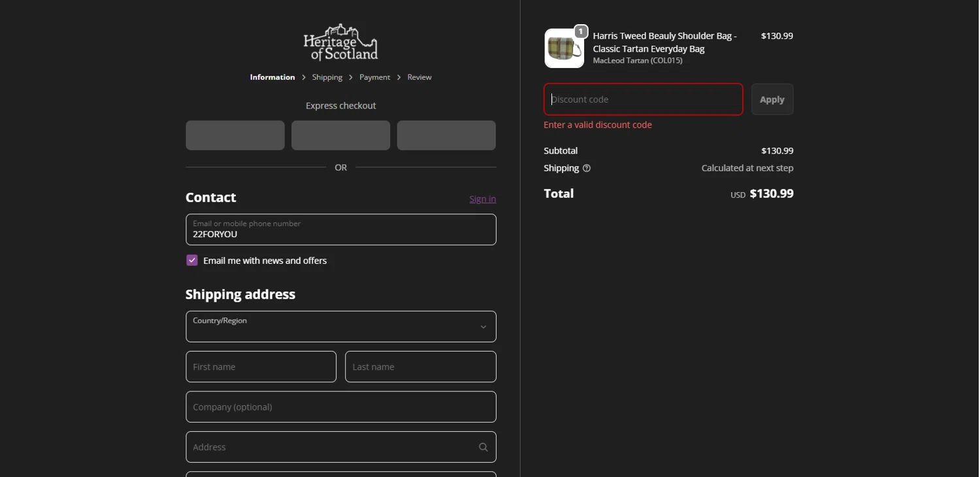Viewport: 980px width, 477px height.
Task: Click the shipping help question mark icon
Action: (587, 169)
